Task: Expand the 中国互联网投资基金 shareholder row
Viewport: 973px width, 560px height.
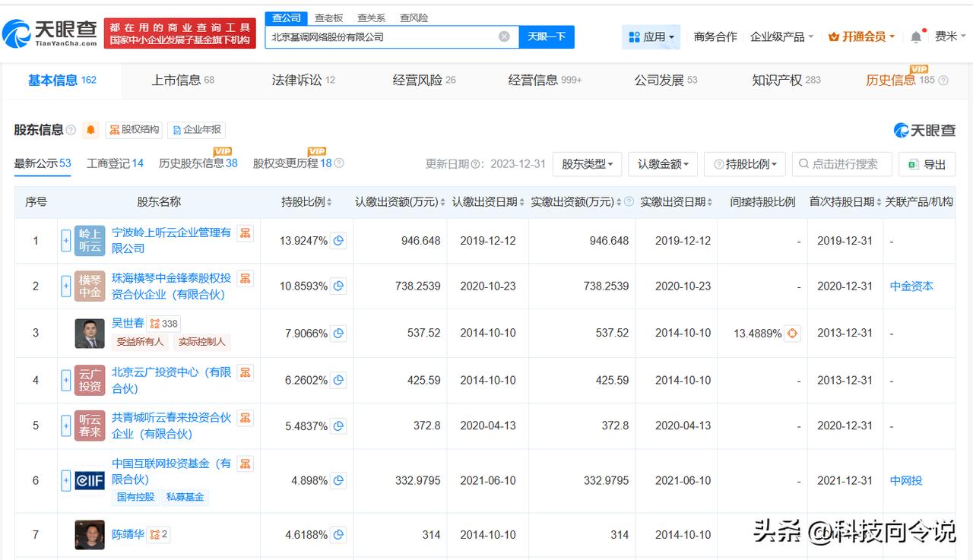Action: pyautogui.click(x=66, y=480)
